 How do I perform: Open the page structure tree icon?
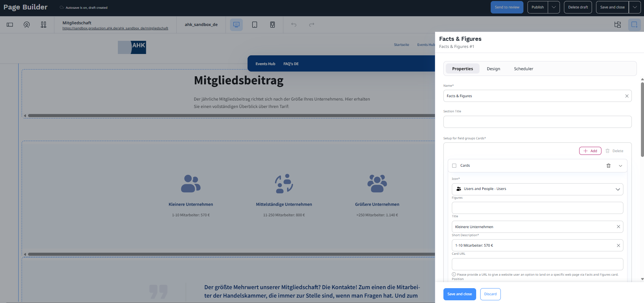pyautogui.click(x=618, y=25)
